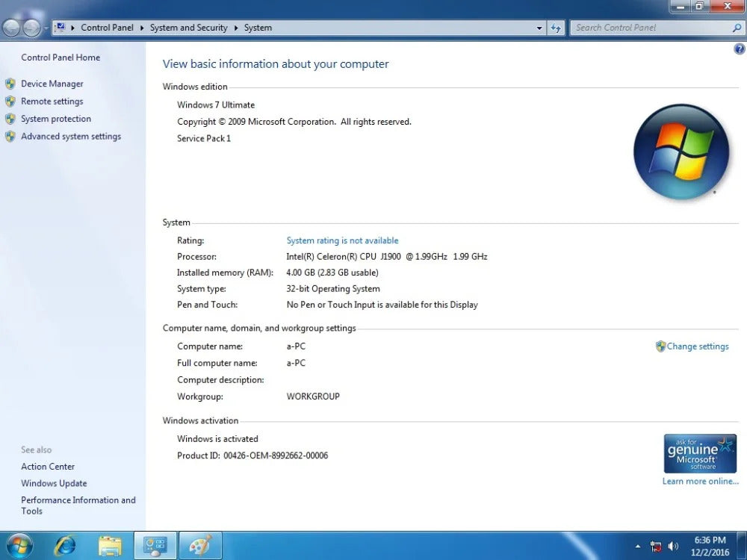
Task: Select System and Security breadcrumb
Action: click(188, 28)
